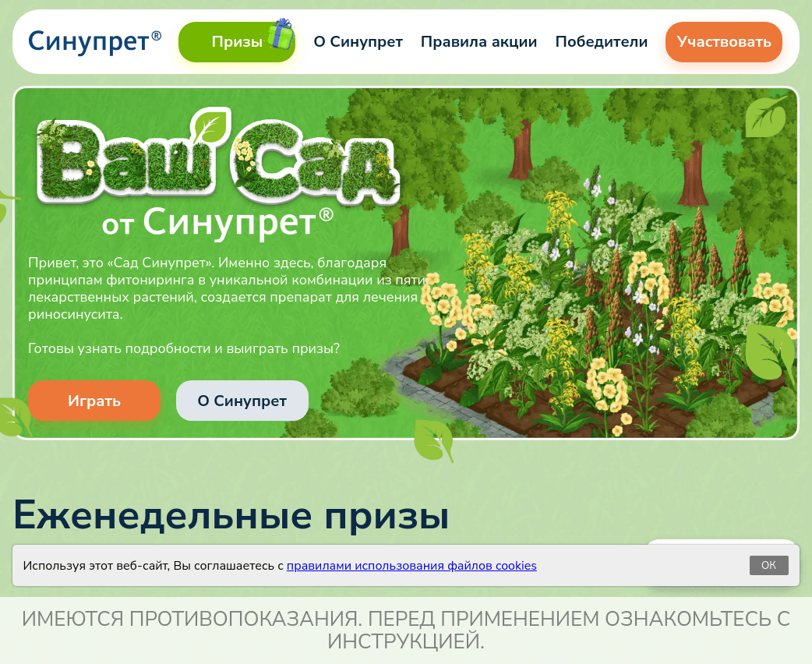Click the Еженедельные призы heading
The image size is (812, 664).
(230, 514)
